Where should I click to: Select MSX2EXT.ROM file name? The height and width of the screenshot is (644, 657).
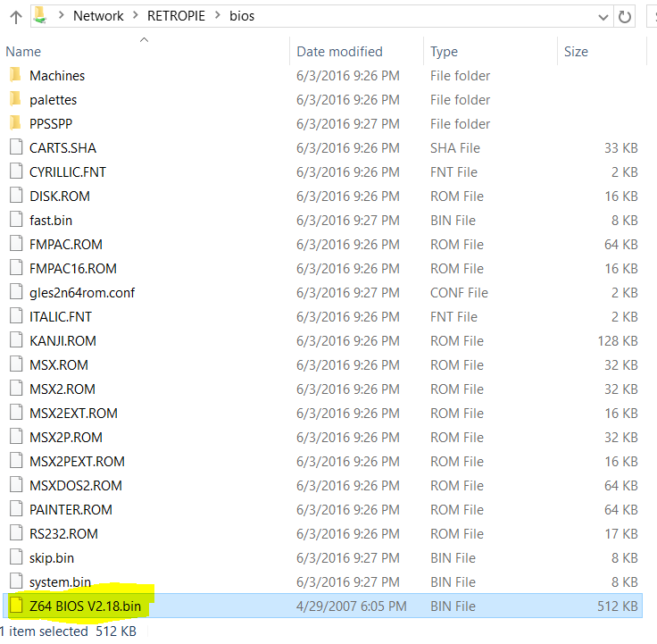pyautogui.click(x=73, y=414)
